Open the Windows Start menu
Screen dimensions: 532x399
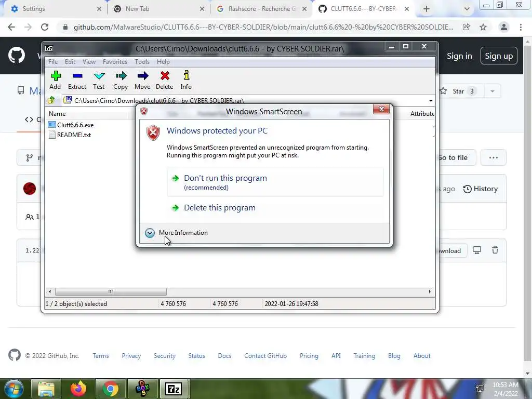[x=14, y=389]
